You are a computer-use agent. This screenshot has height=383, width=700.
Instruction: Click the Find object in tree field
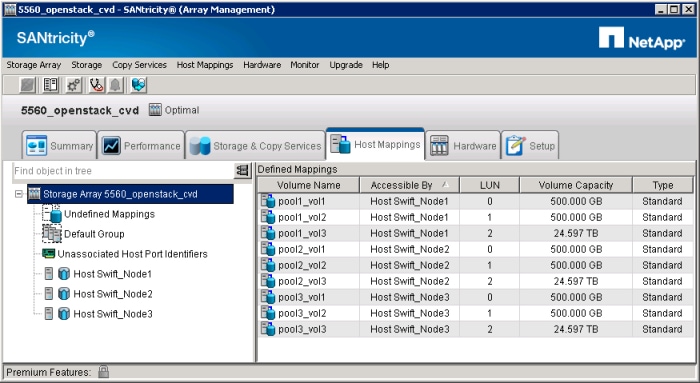[x=123, y=171]
